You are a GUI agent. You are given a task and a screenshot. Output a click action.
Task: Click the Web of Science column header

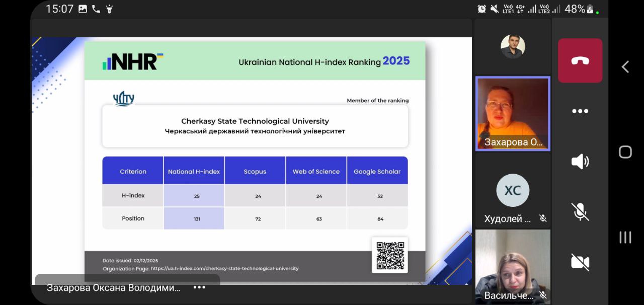tap(316, 171)
